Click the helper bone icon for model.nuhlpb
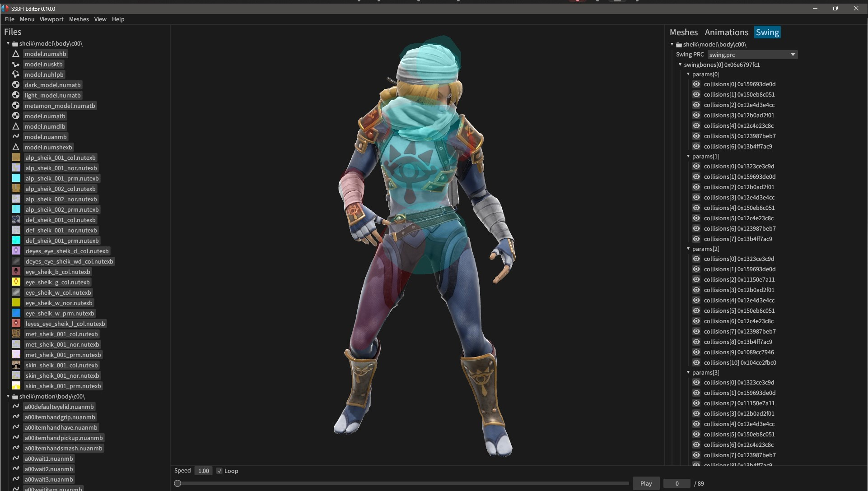868x491 pixels. pos(16,74)
